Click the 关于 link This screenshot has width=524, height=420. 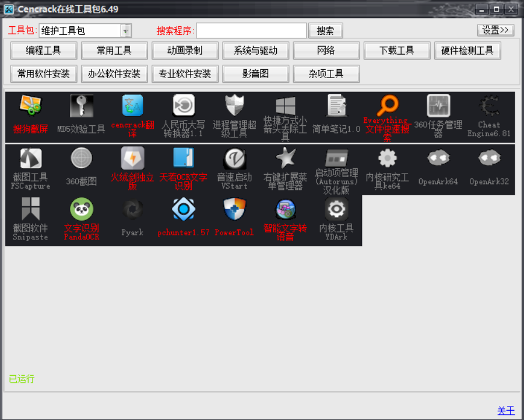pyautogui.click(x=506, y=411)
